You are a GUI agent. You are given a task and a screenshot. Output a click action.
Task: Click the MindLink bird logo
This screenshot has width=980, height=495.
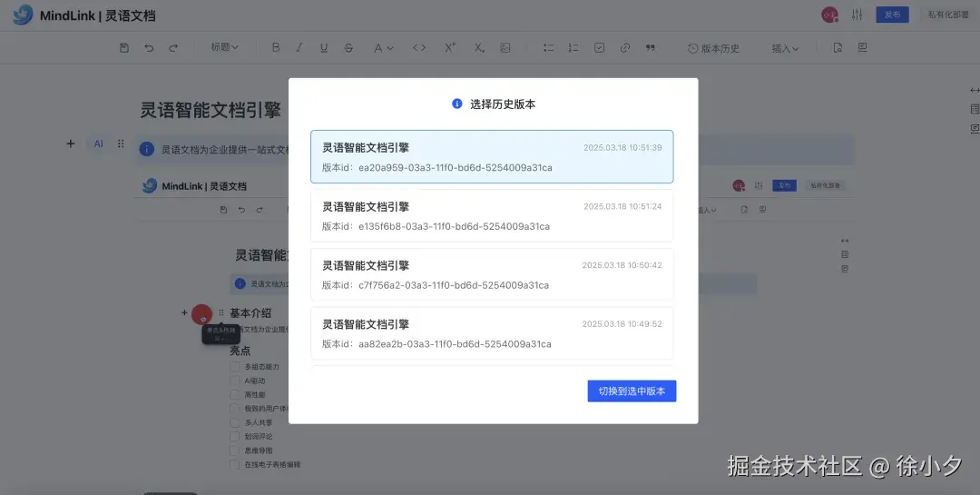pyautogui.click(x=23, y=15)
